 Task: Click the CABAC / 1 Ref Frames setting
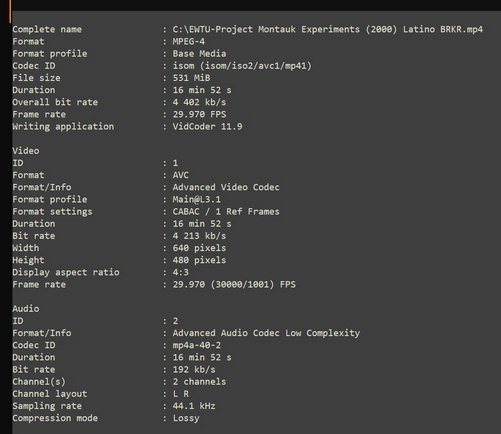[x=226, y=212]
